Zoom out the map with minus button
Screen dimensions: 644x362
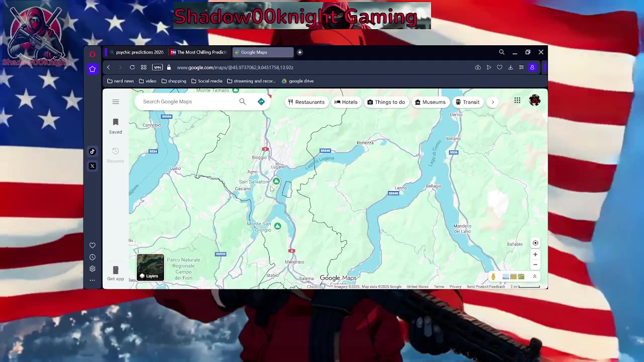click(535, 264)
